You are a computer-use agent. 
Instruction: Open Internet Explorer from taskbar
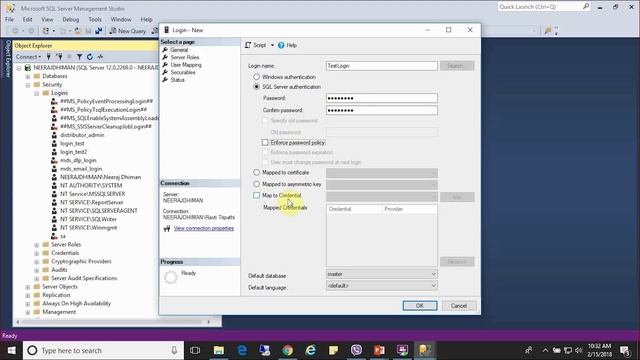311,350
